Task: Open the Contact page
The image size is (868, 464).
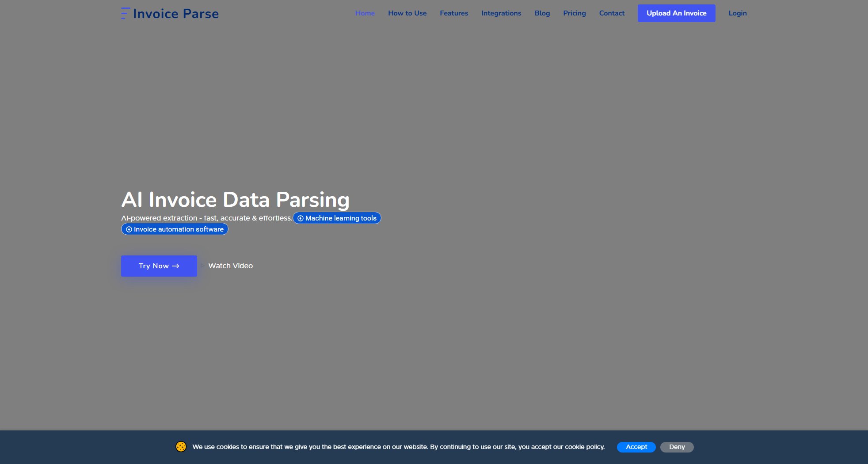Action: 612,13
